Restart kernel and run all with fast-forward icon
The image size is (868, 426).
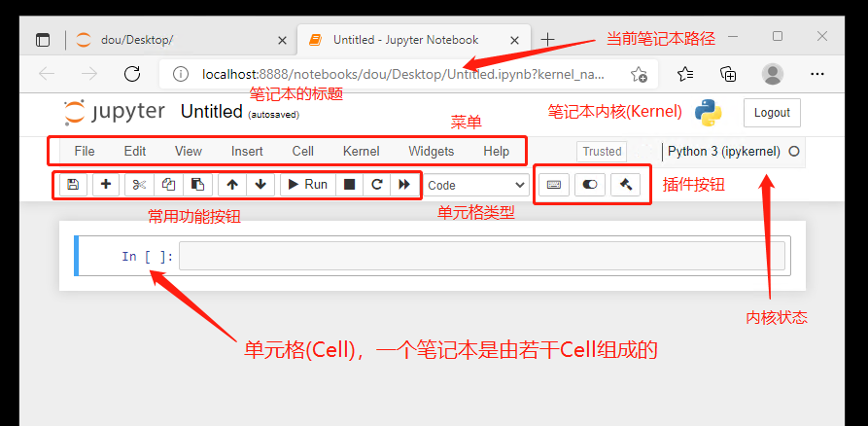(x=404, y=185)
